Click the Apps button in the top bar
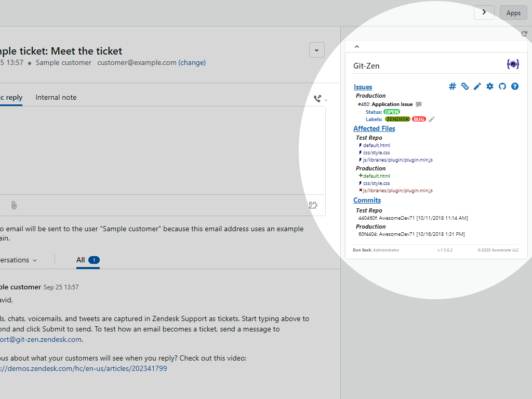532x399 pixels. click(513, 12)
